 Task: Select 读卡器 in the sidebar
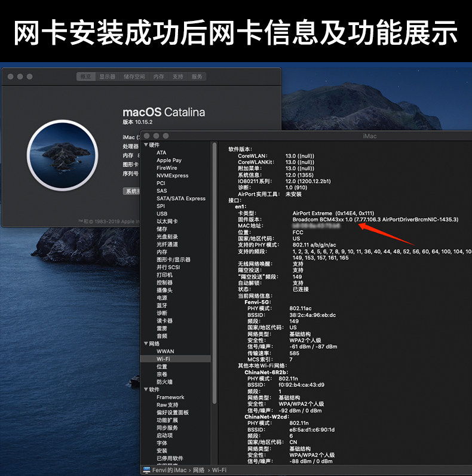(x=164, y=321)
